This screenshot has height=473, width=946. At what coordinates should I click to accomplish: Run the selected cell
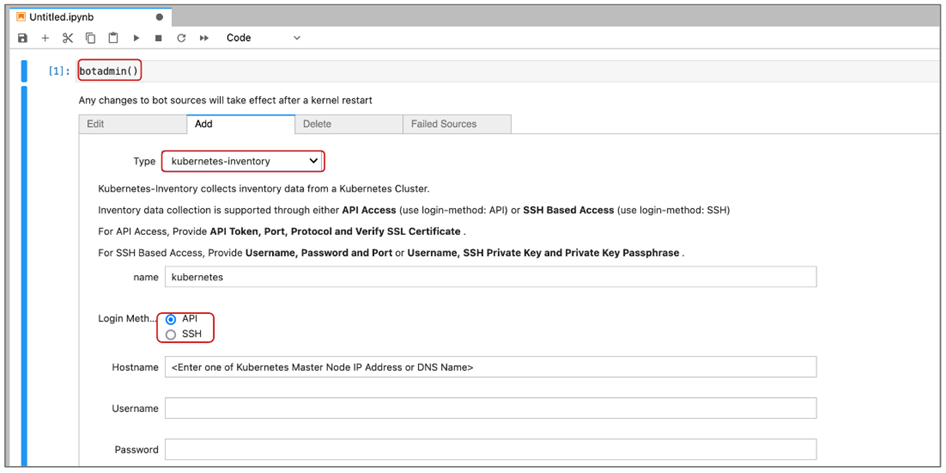coord(136,38)
